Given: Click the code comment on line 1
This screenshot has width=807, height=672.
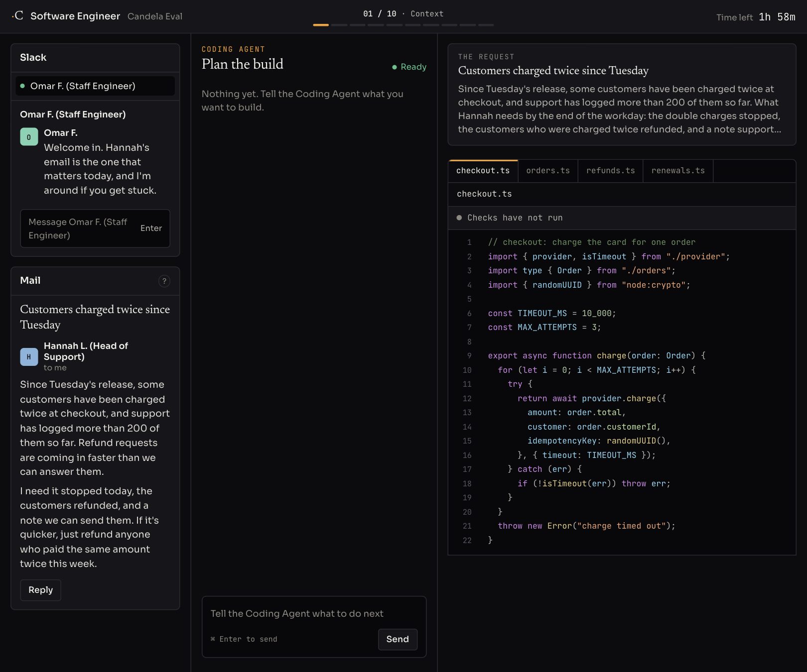Looking at the screenshot, I should 591,242.
